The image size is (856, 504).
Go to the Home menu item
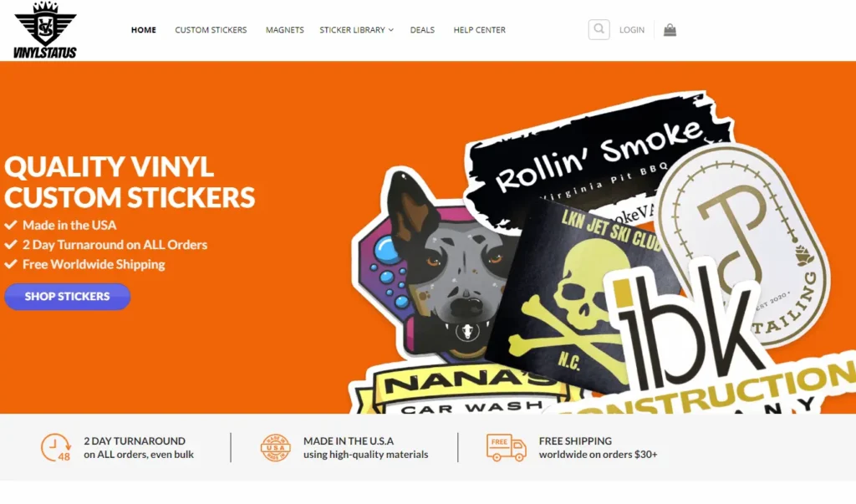click(x=144, y=30)
